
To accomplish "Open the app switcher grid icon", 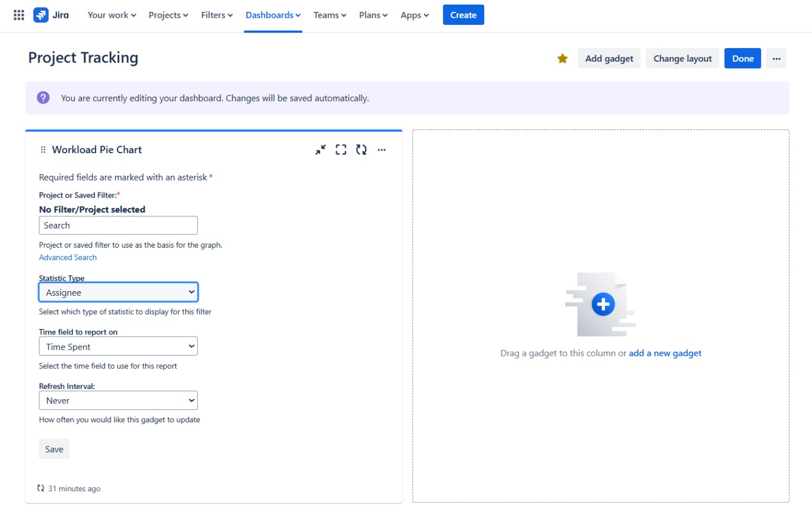I will 18,15.
